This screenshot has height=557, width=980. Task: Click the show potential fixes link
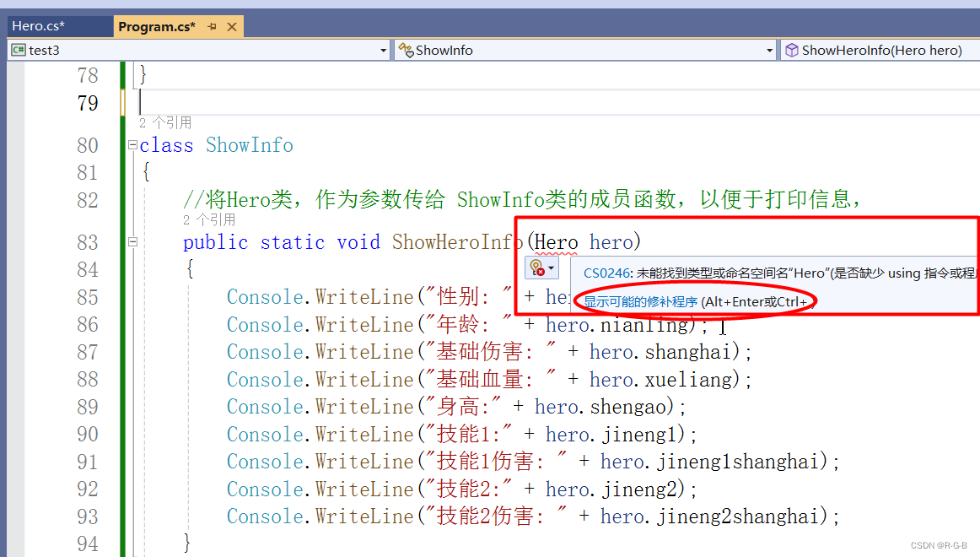tap(640, 302)
